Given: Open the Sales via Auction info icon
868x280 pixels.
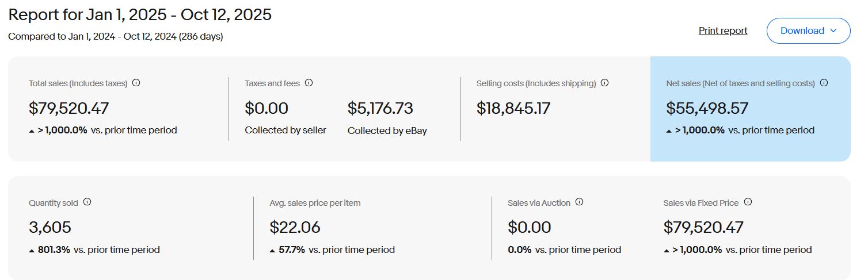Looking at the screenshot, I should [580, 202].
